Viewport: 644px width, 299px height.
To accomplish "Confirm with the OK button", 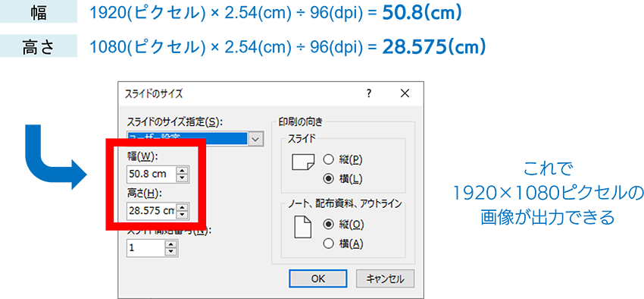I will (318, 279).
